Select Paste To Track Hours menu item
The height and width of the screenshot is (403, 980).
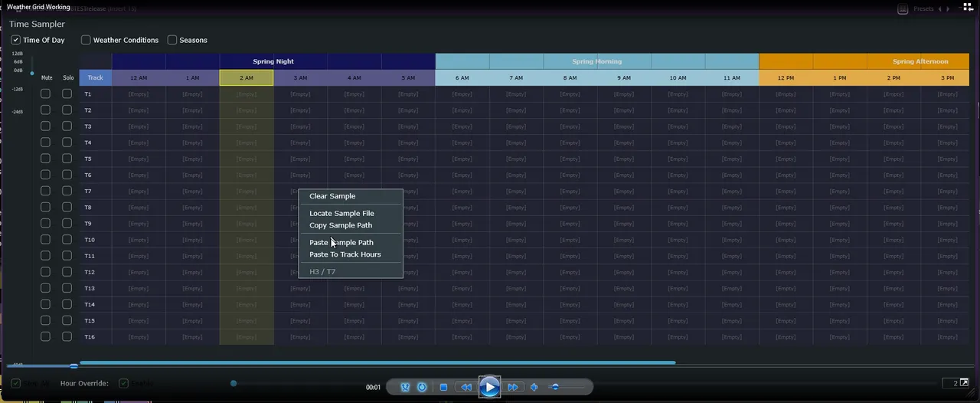coord(345,254)
